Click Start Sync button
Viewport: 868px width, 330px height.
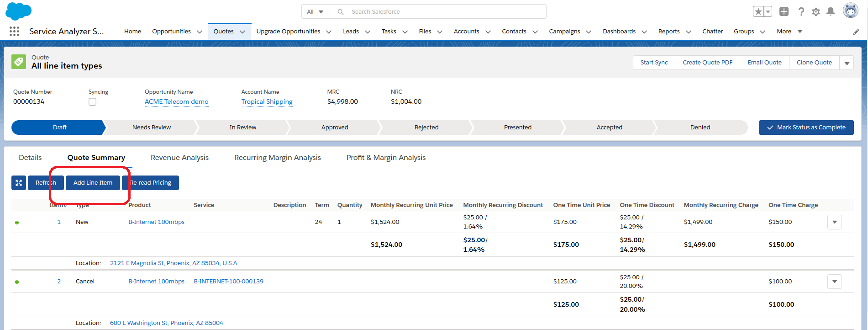click(654, 63)
